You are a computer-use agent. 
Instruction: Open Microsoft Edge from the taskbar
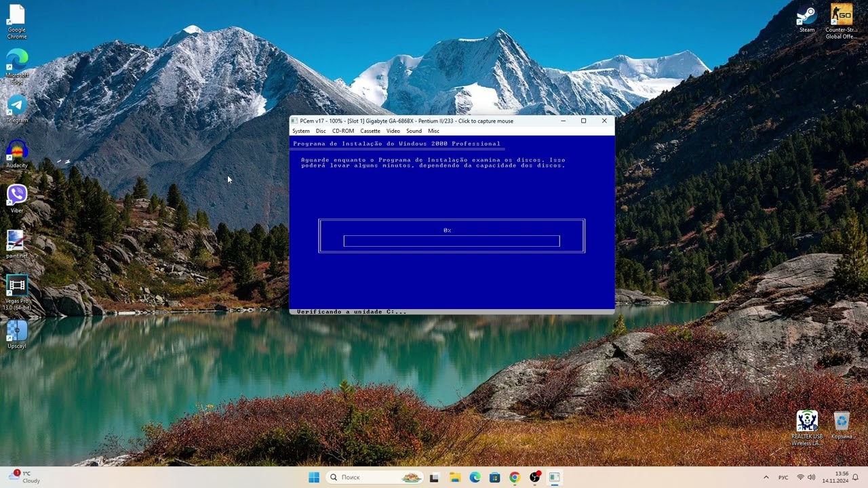click(x=475, y=477)
